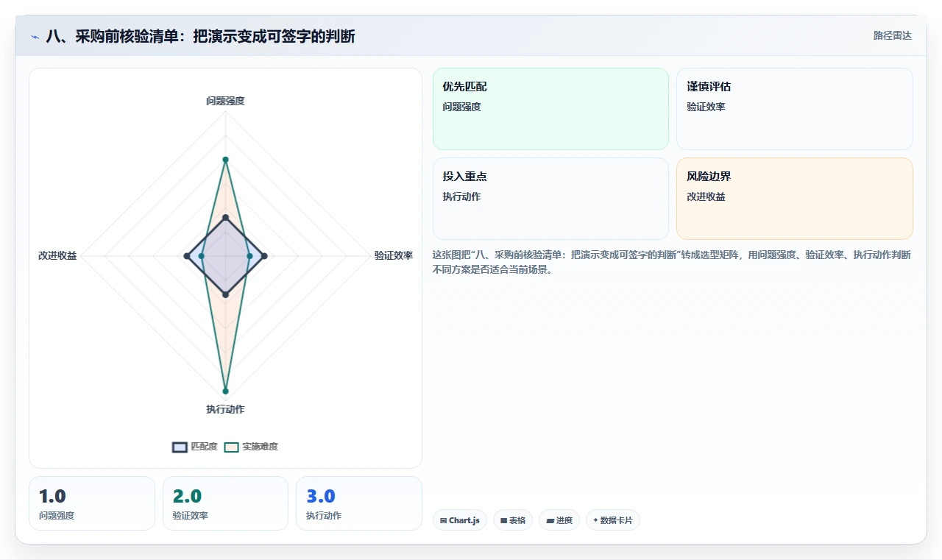Viewport: 942px width, 560px height.
Task: Open the 风险边界 card
Action: pos(795,199)
